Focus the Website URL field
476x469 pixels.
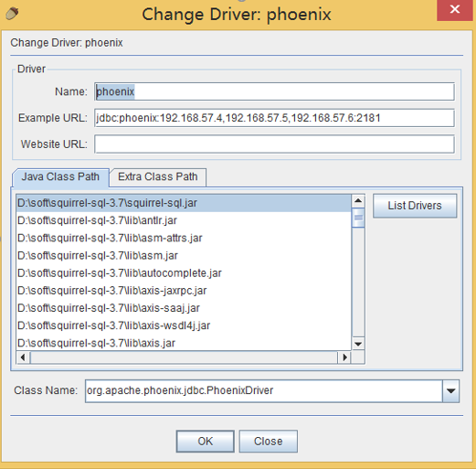click(274, 144)
